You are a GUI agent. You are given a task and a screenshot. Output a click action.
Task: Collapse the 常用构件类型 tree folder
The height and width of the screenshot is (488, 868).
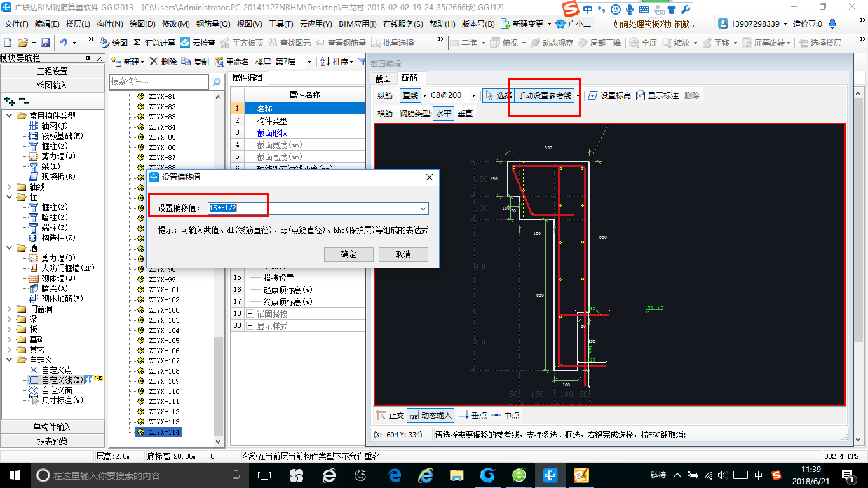coord(10,116)
